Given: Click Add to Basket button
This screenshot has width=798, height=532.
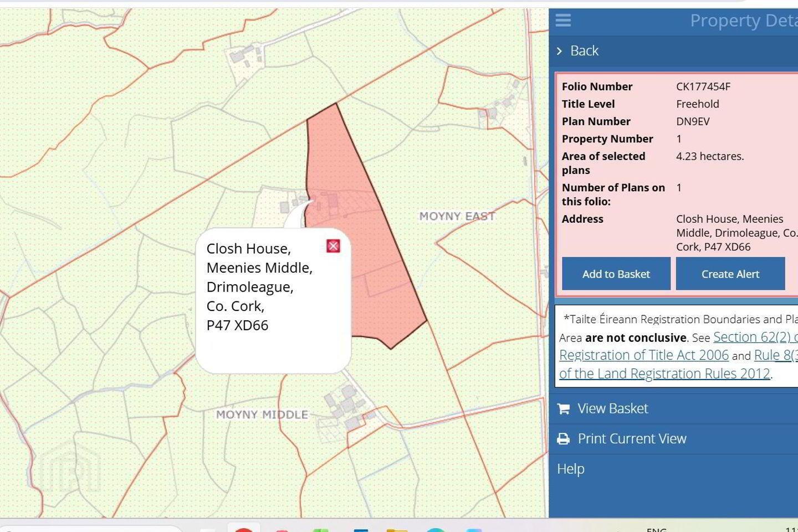Looking at the screenshot, I should coord(616,274).
